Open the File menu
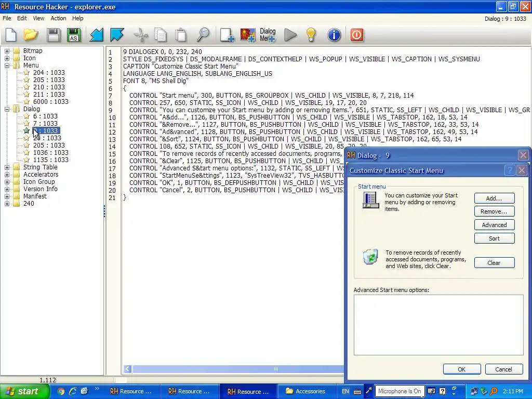Screen dimensions: 532x399 (x=7, y=18)
